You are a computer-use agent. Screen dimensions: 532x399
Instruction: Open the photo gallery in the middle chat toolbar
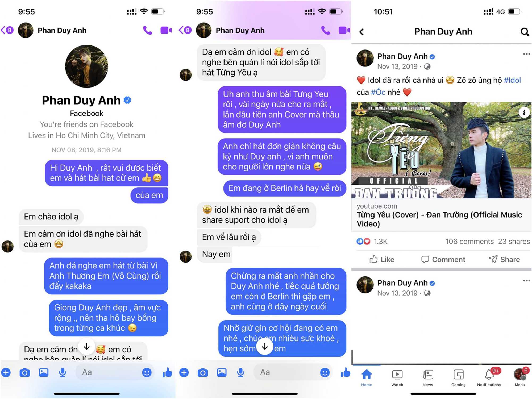coord(222,373)
